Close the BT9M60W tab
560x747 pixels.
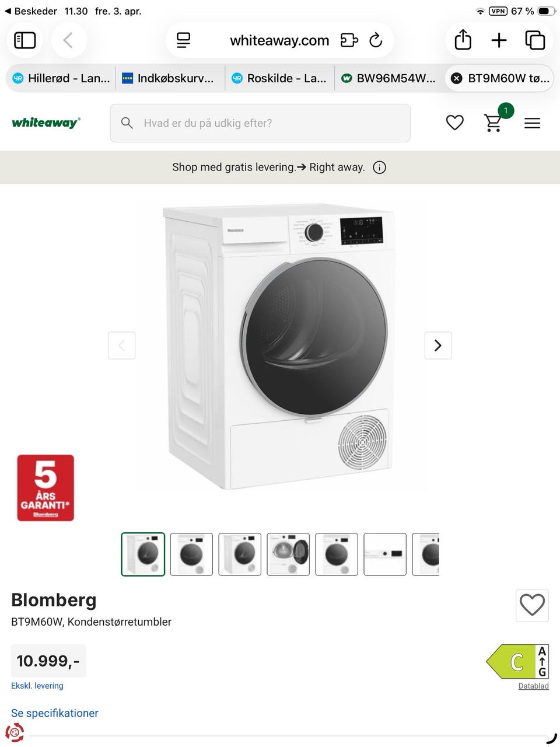point(457,78)
